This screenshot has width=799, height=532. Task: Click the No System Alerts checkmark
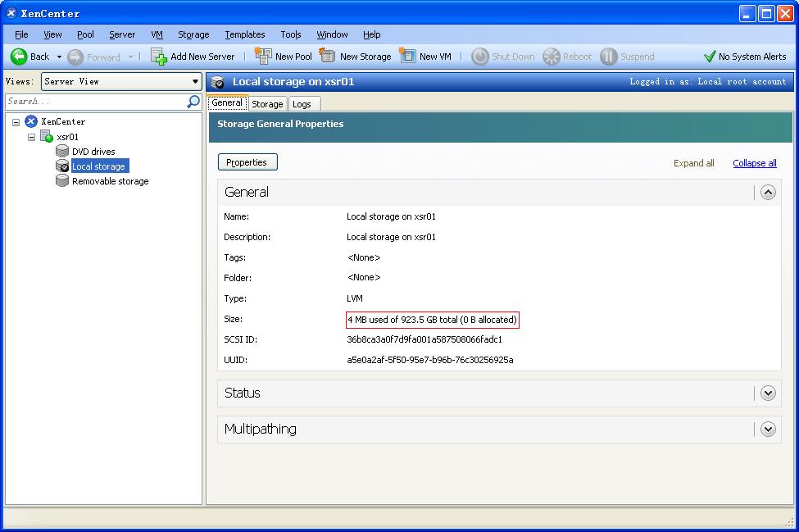click(x=710, y=56)
